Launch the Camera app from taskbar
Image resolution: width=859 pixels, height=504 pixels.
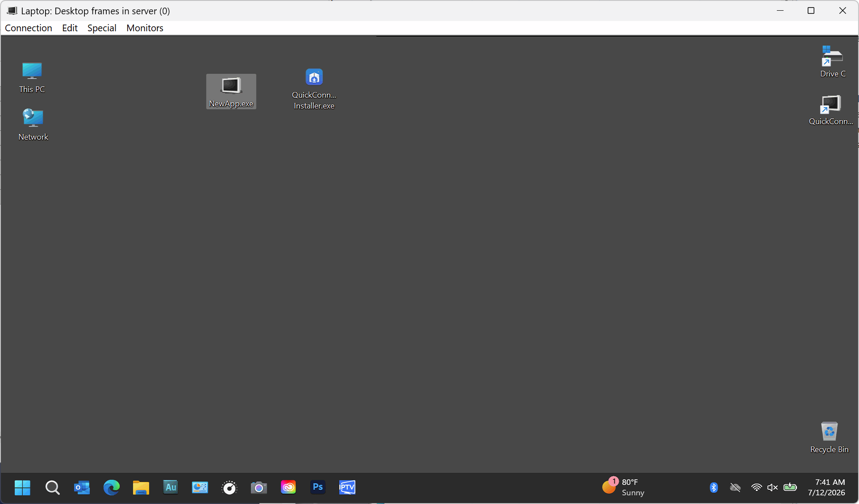[x=259, y=487]
